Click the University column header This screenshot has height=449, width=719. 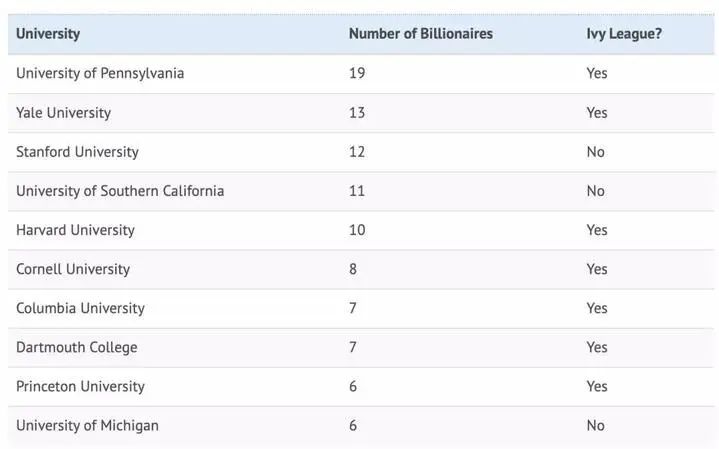click(48, 34)
